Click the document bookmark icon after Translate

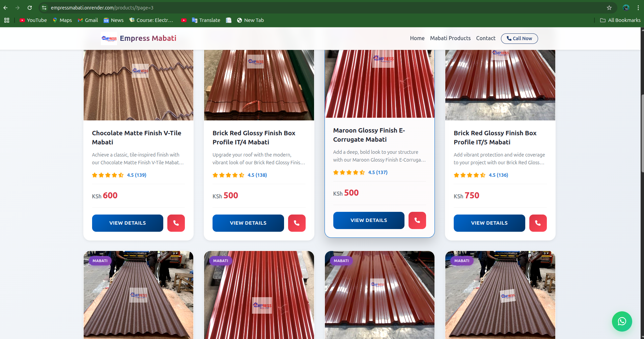coord(229,20)
